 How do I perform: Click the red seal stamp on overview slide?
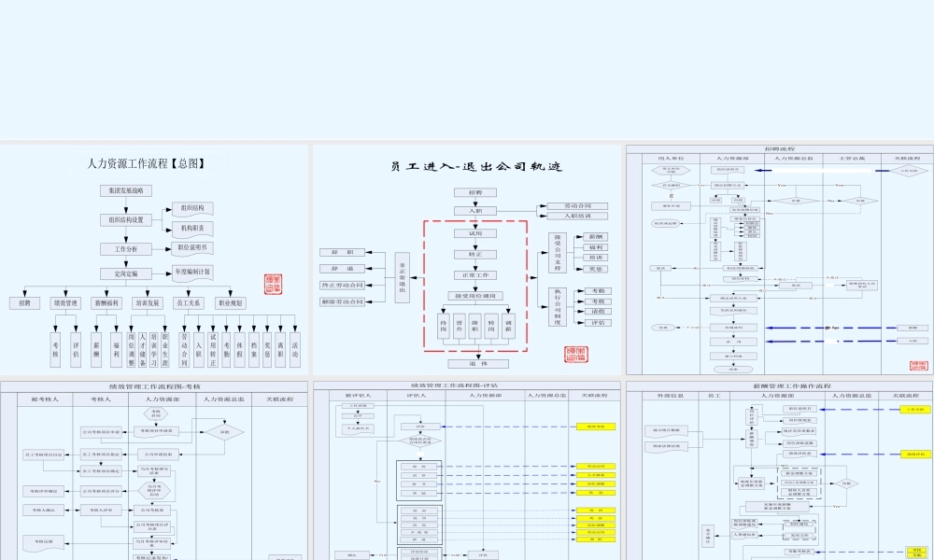(272, 284)
